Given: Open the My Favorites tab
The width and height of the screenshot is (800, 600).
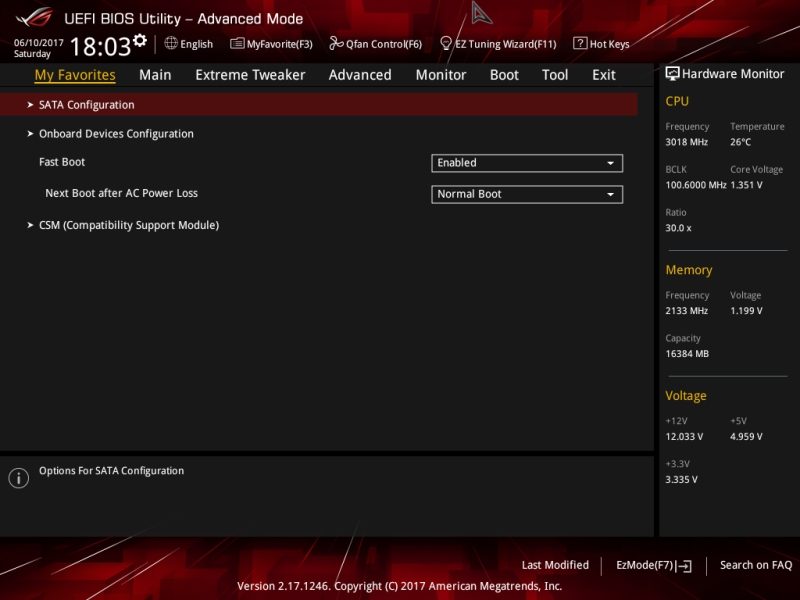Looking at the screenshot, I should 75,75.
